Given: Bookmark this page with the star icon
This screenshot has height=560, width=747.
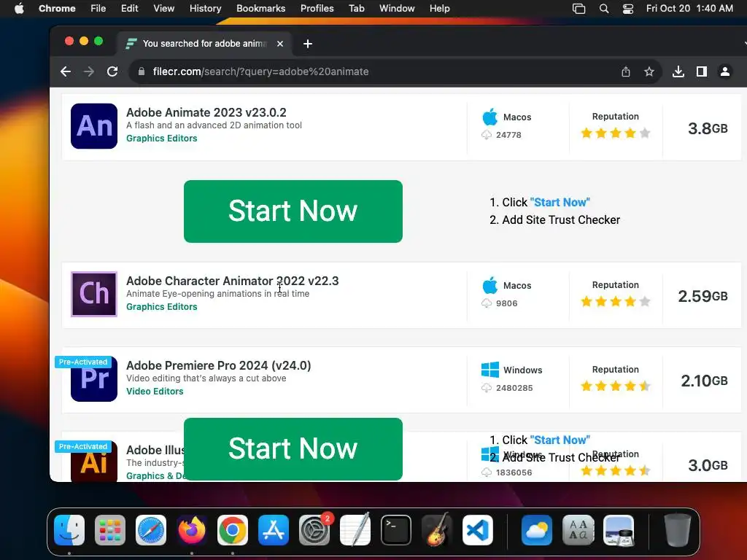Looking at the screenshot, I should click(x=649, y=71).
